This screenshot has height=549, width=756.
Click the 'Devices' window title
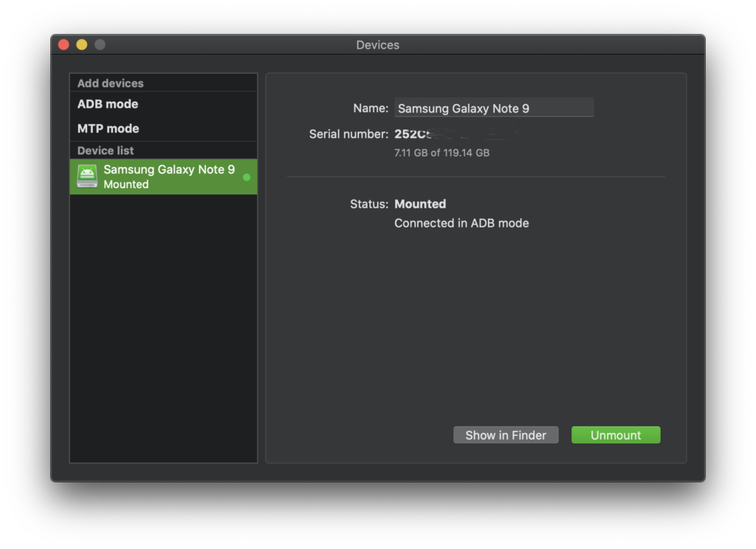pos(377,45)
